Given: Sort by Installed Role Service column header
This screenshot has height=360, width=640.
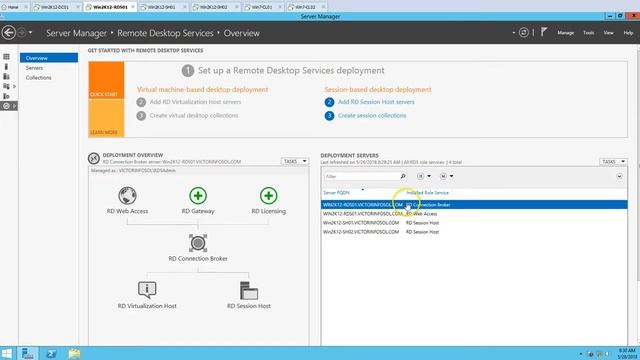Looking at the screenshot, I should point(427,193).
